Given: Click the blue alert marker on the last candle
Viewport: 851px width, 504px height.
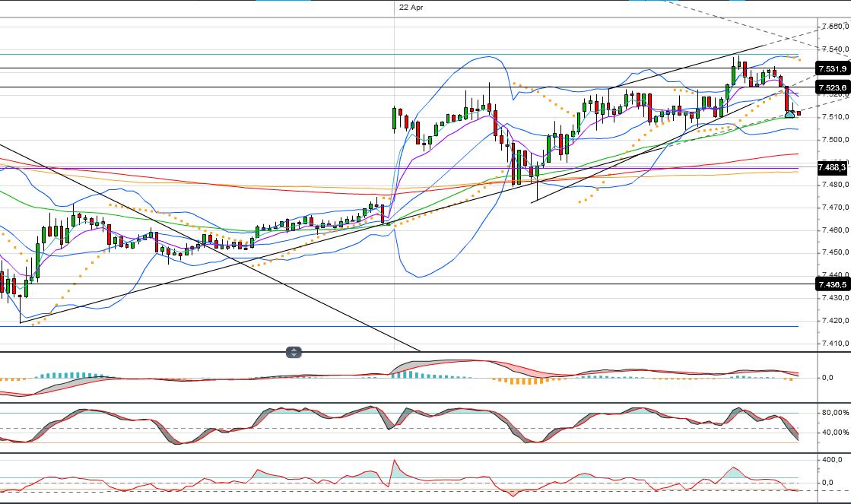Looking at the screenshot, I should (x=790, y=114).
